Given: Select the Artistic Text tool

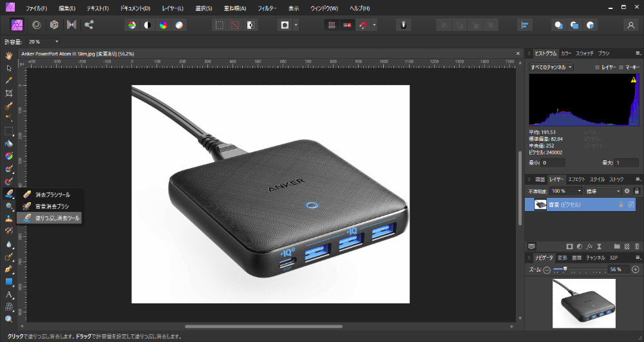Looking at the screenshot, I should coord(8,294).
